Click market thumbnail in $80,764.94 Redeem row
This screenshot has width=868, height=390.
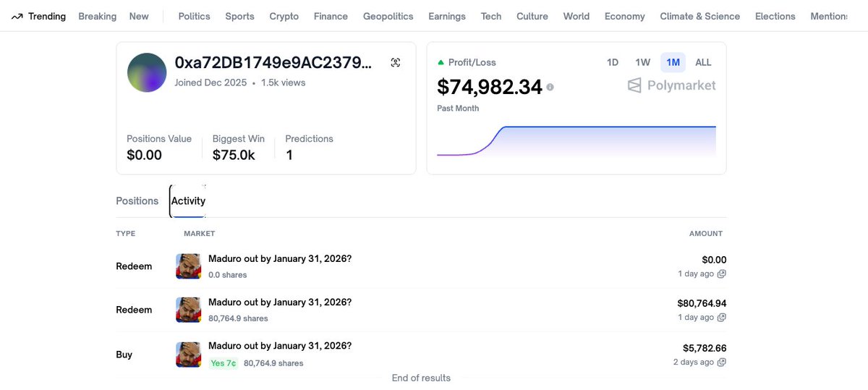coord(188,310)
